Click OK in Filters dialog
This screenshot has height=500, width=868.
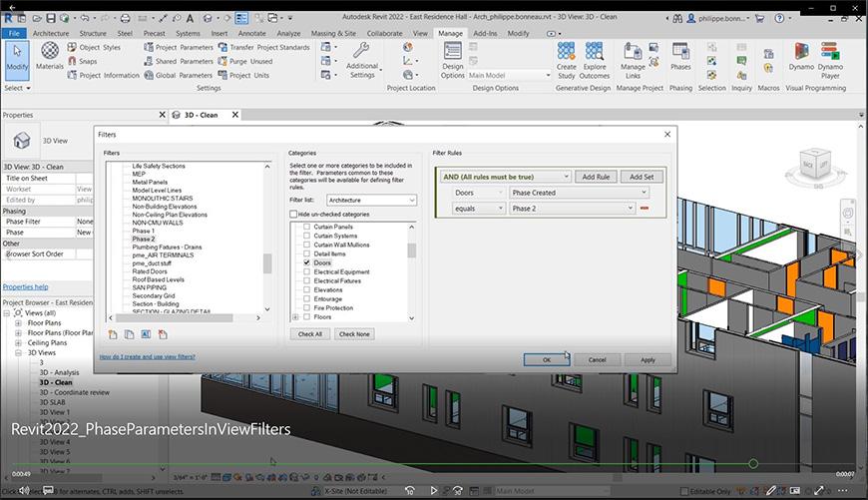547,360
